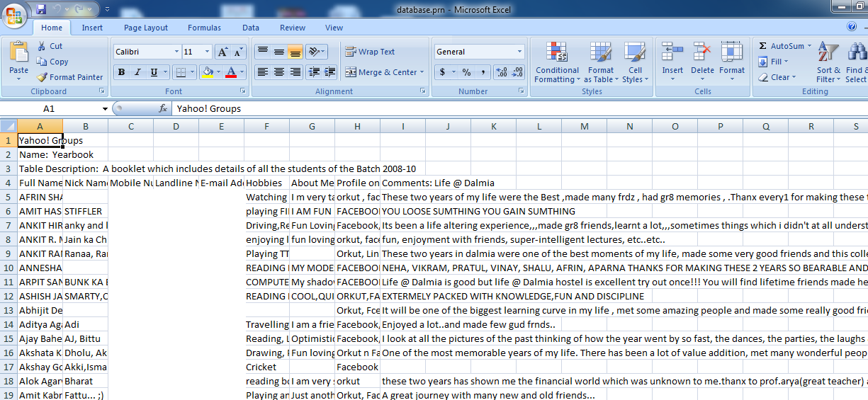
Task: Click AutoSum button
Action: (781, 46)
